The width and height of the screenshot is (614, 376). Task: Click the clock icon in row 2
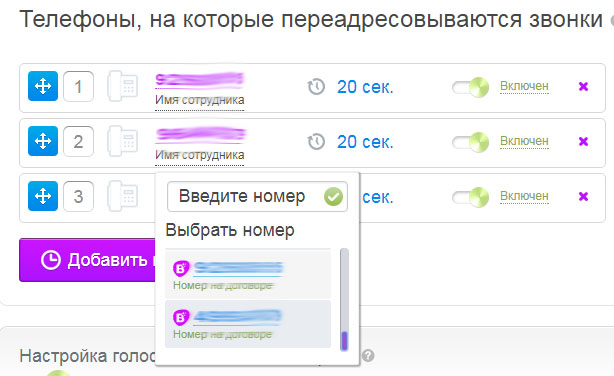[x=316, y=142]
